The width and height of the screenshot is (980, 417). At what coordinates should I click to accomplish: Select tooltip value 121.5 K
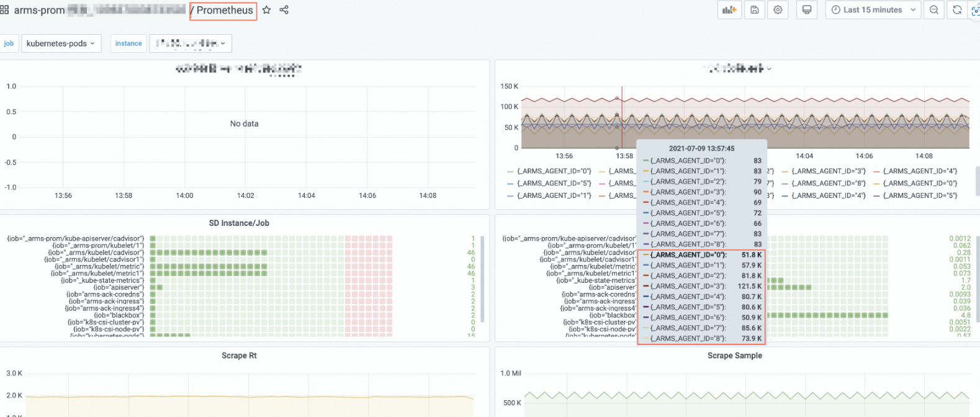tap(750, 287)
